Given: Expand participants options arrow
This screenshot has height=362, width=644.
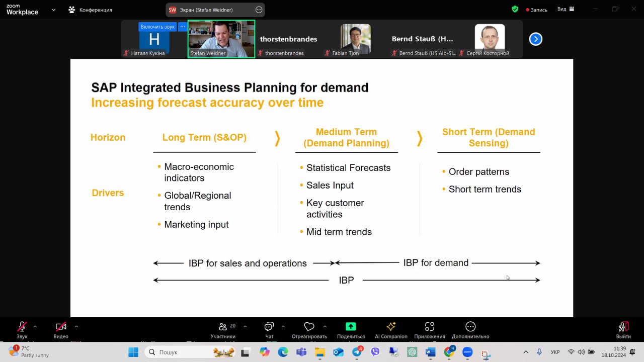Looking at the screenshot, I should 245,326.
